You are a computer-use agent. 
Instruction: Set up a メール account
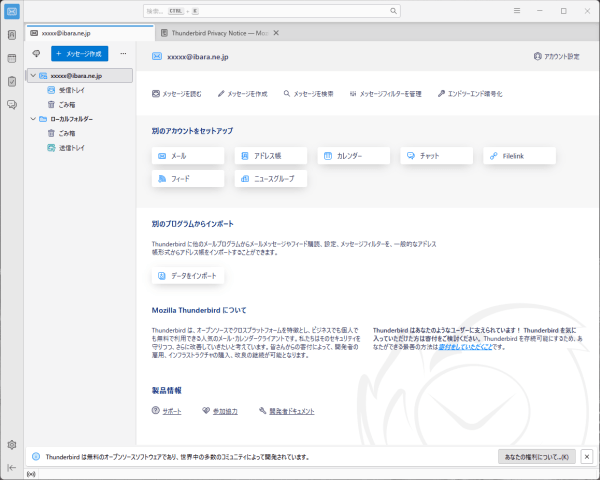click(x=188, y=156)
